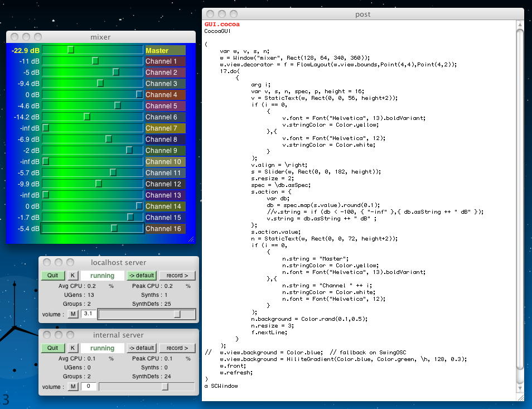Click the Channel 4 slider knob
532x409 pixels.
(x=139, y=95)
